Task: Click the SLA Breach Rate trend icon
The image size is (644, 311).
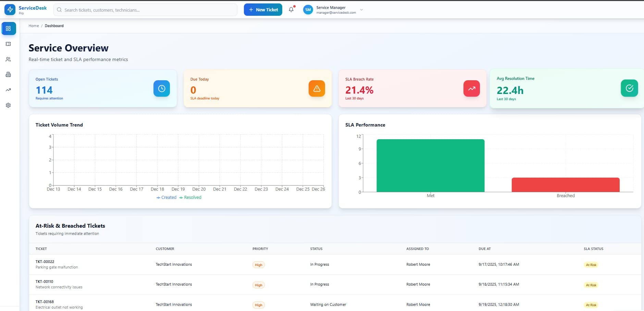Action: point(471,88)
